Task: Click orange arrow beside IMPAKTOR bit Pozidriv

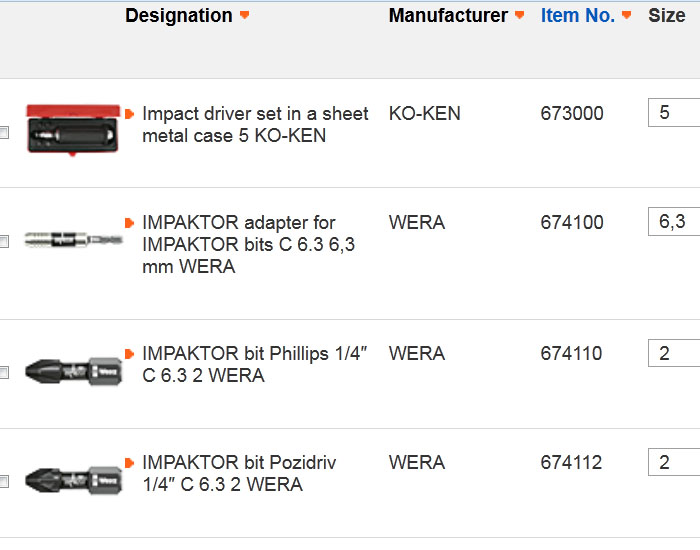Action: (130, 463)
